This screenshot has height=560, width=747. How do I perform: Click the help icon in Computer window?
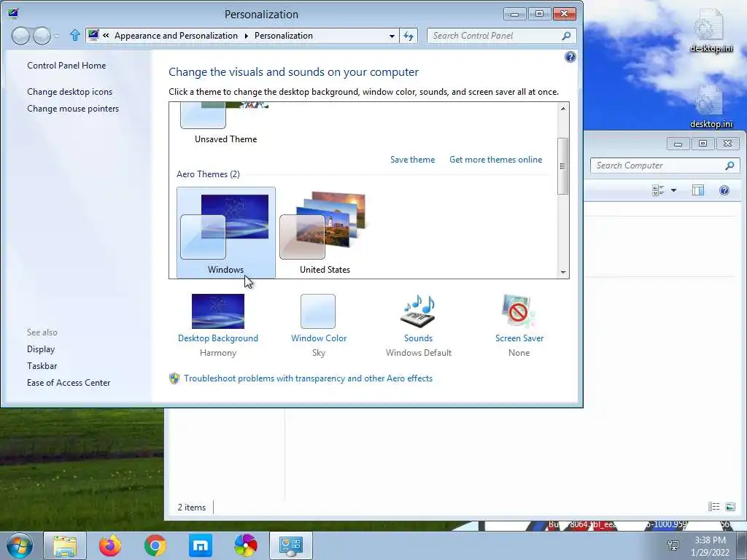click(724, 190)
